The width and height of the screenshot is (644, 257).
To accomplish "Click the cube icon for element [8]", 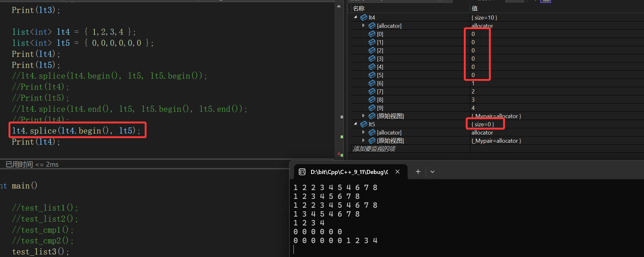I will (x=372, y=99).
